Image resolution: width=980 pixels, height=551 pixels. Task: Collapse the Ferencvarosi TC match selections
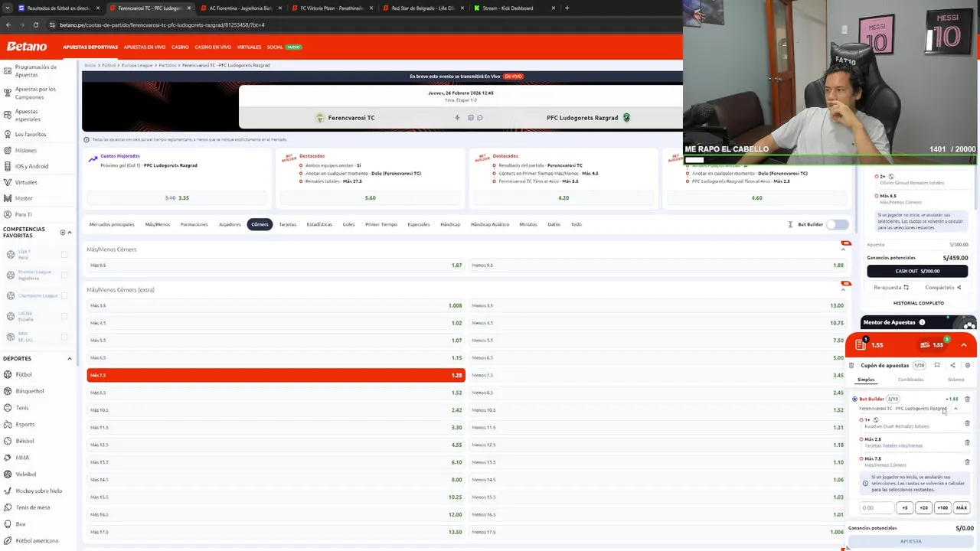[x=955, y=409]
